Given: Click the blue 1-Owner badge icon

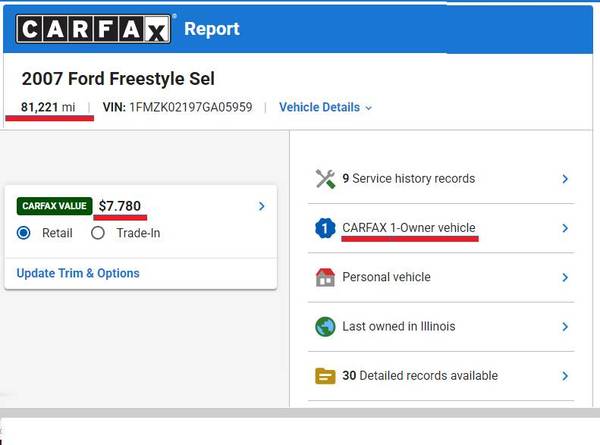Looking at the screenshot, I should (x=325, y=229).
